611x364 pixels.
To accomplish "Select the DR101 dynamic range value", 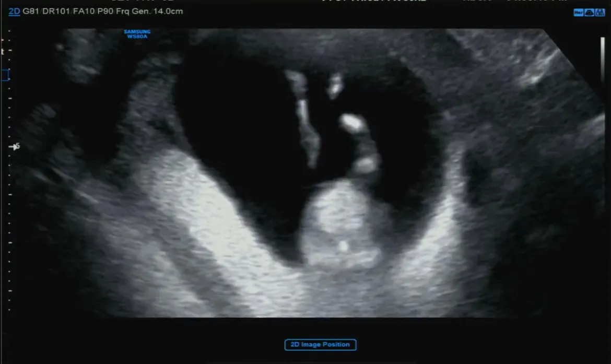I will tap(56, 11).
